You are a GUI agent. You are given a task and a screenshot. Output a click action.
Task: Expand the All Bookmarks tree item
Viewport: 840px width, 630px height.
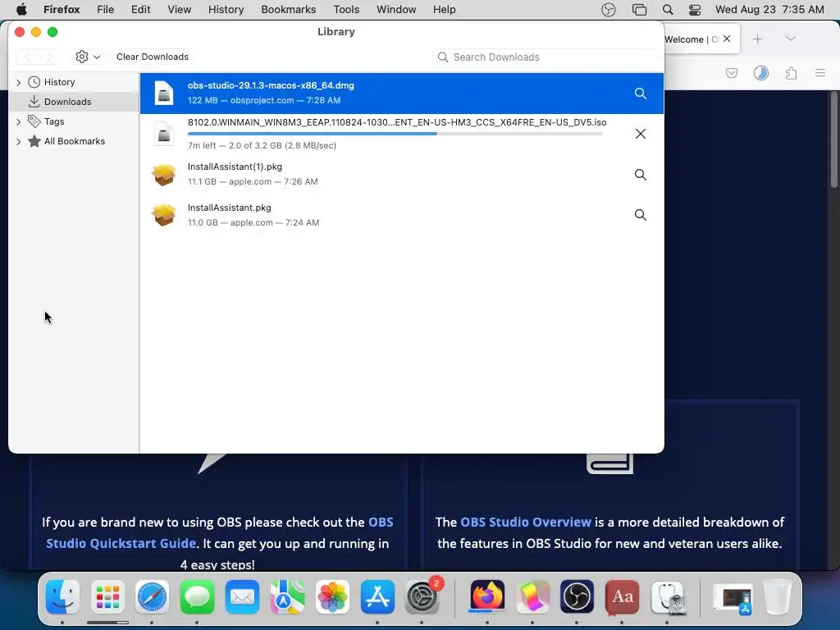(x=19, y=142)
